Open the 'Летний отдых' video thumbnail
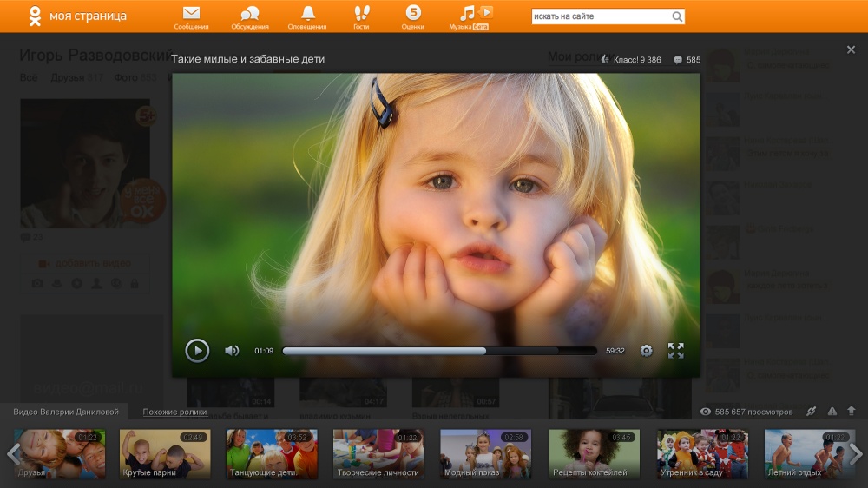Screen dimensions: 868x488 pyautogui.click(x=810, y=453)
